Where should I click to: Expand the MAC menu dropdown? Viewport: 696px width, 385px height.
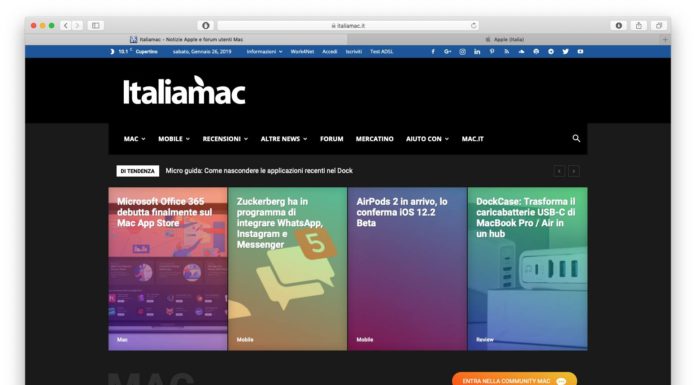134,139
